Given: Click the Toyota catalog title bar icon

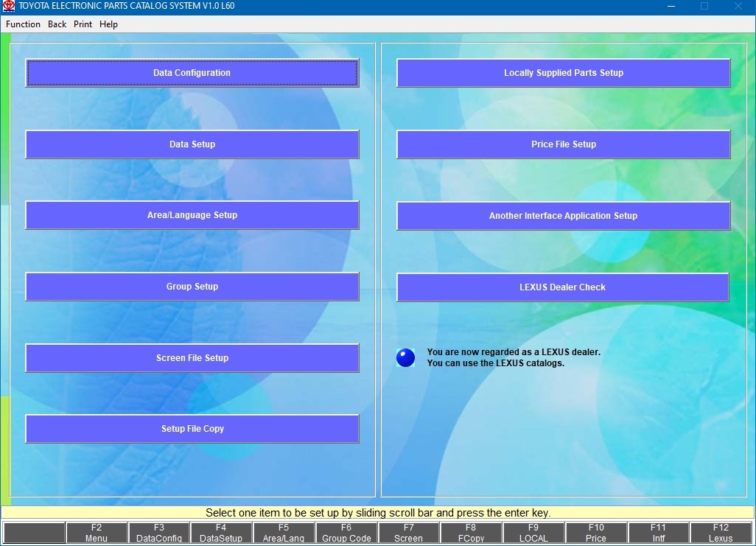Looking at the screenshot, I should coord(9,6).
